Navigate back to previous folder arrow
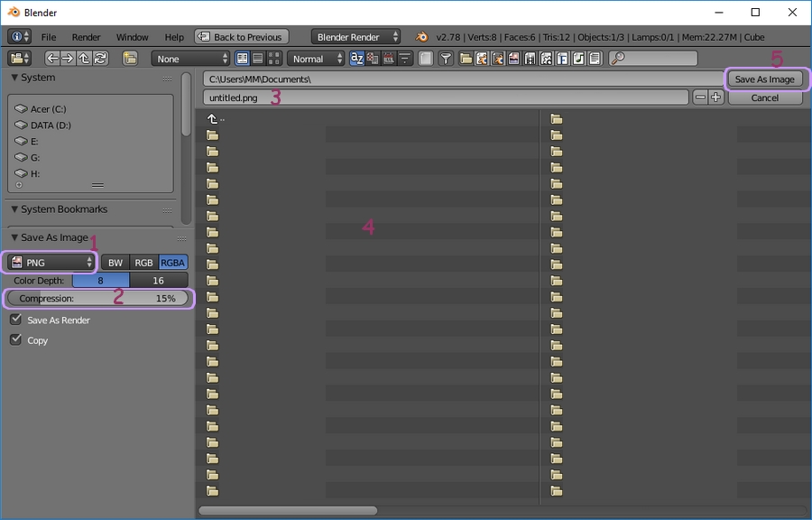The height and width of the screenshot is (520, 812). click(53, 59)
